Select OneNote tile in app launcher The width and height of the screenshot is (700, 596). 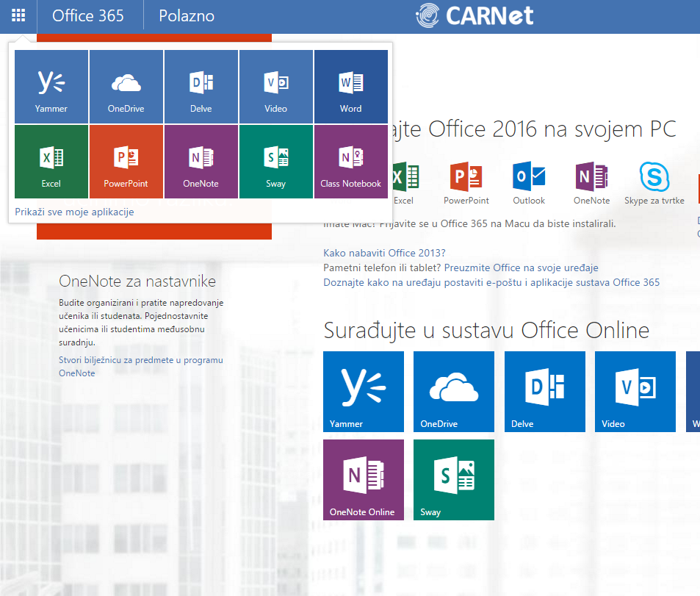pyautogui.click(x=201, y=162)
